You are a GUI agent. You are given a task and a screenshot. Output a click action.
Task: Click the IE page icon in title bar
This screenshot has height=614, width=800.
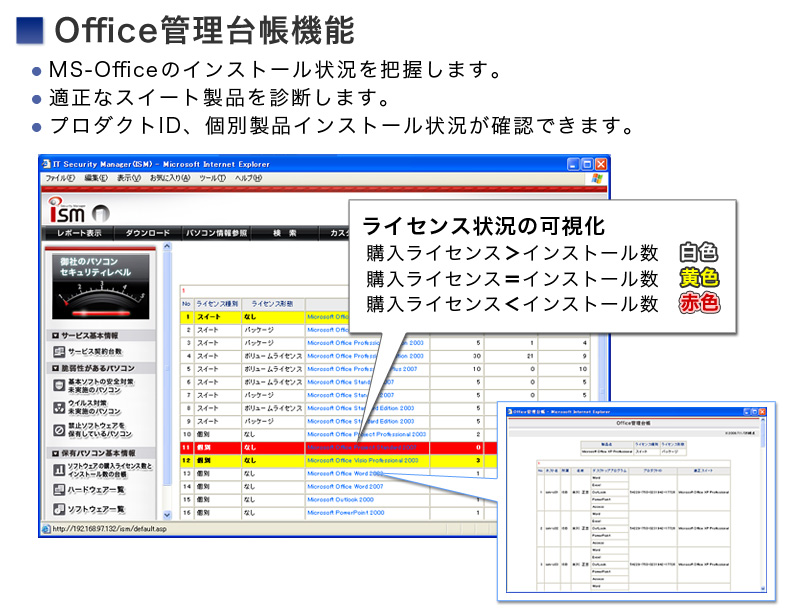click(46, 164)
